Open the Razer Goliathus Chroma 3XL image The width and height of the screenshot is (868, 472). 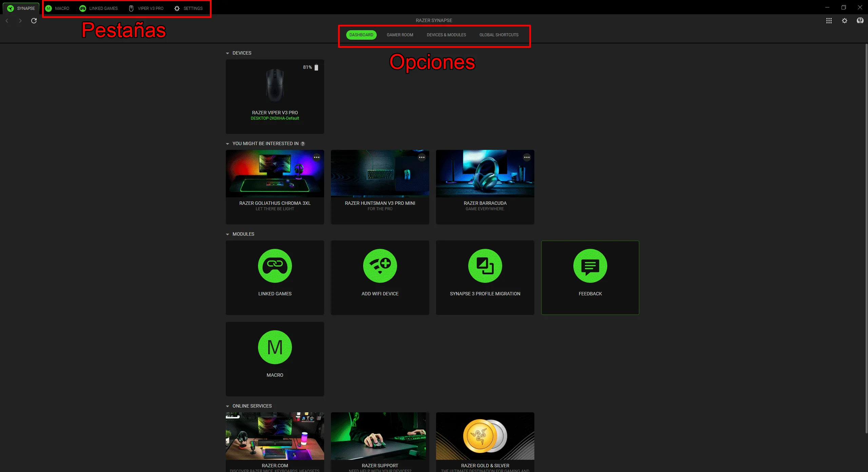pyautogui.click(x=275, y=174)
